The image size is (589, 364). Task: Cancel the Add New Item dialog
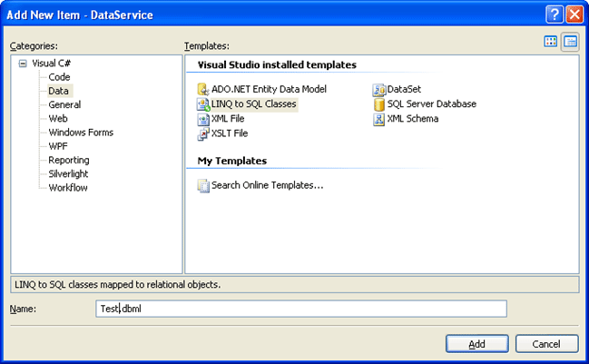(546, 343)
